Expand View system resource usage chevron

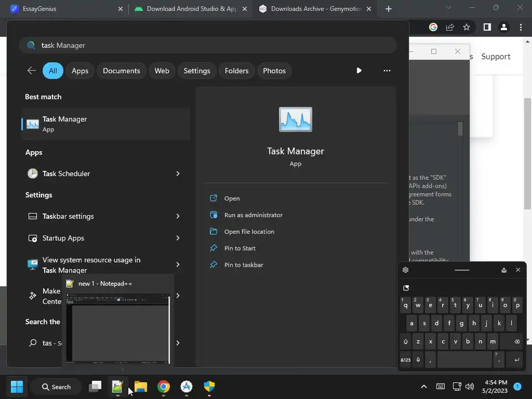pos(178,264)
